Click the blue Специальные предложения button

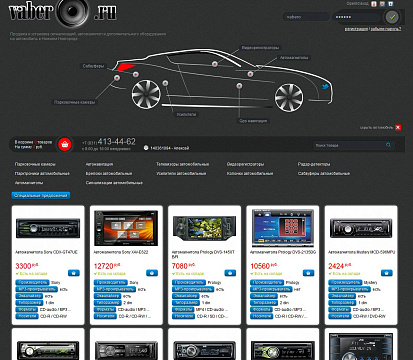[x=41, y=195]
